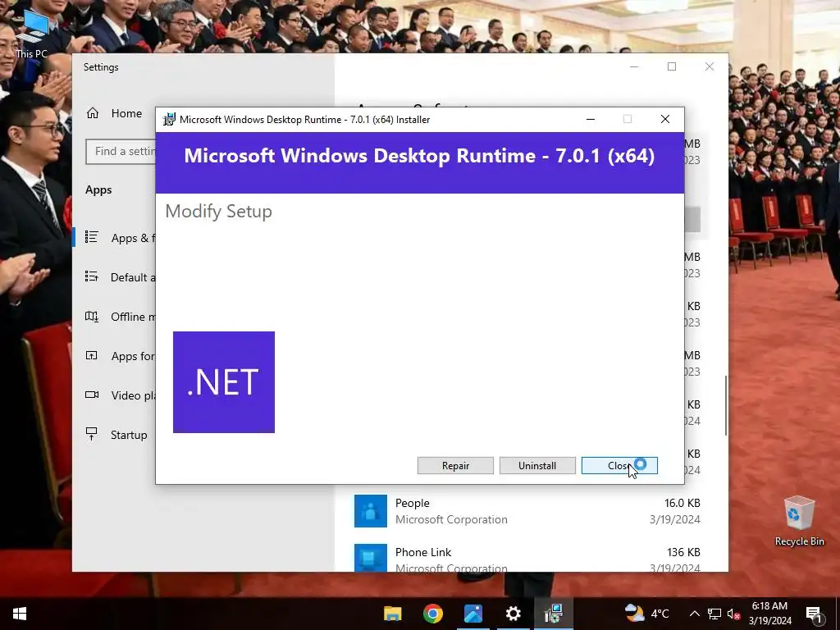Close the Settings window
Image resolution: width=840 pixels, height=630 pixels.
click(x=710, y=67)
